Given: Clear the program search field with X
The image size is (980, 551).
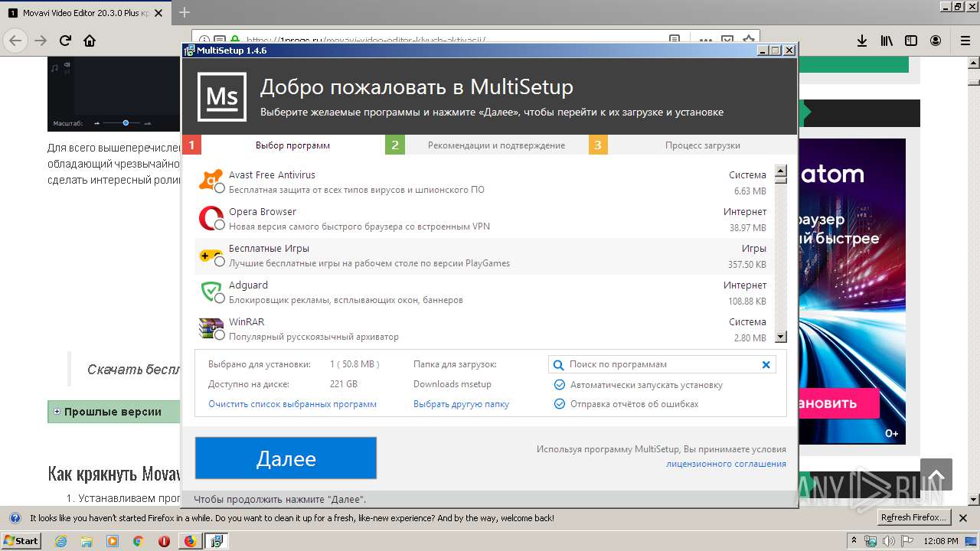Looking at the screenshot, I should pos(766,365).
